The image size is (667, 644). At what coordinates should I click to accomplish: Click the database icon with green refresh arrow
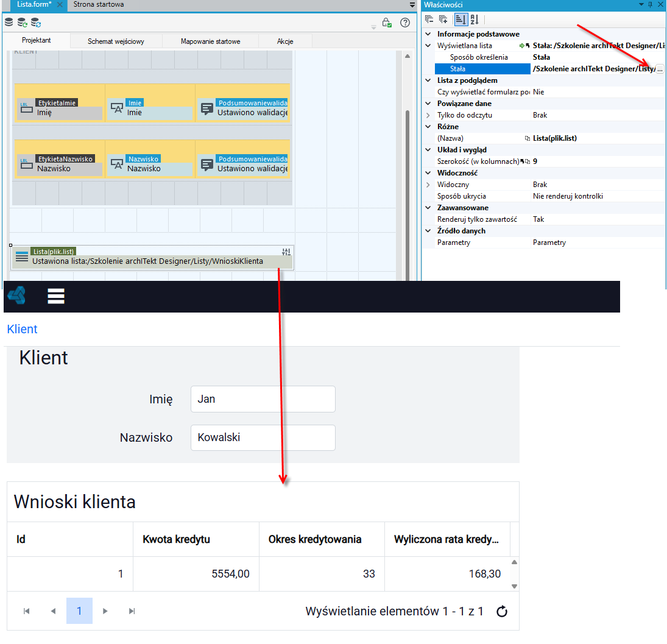22,22
